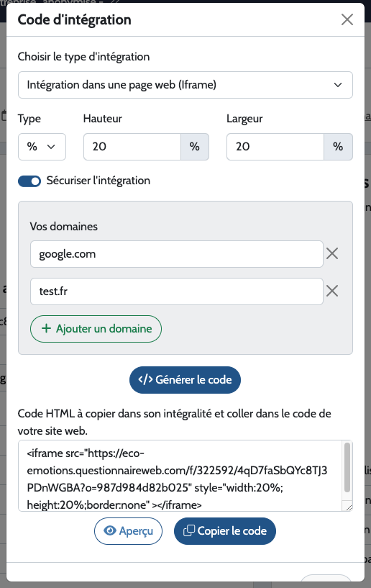This screenshot has width=371, height=588.
Task: Click the HTML code textarea scrollbar
Action: 347,467
